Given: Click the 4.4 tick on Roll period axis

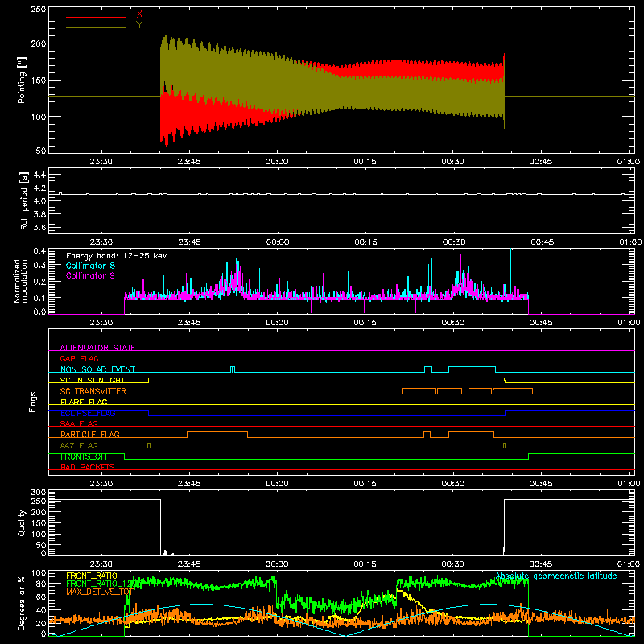Looking at the screenshot, I should pos(39,175).
